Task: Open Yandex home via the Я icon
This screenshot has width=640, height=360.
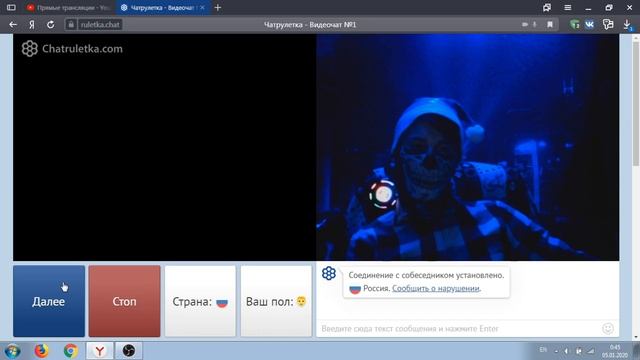Action: (x=32, y=24)
